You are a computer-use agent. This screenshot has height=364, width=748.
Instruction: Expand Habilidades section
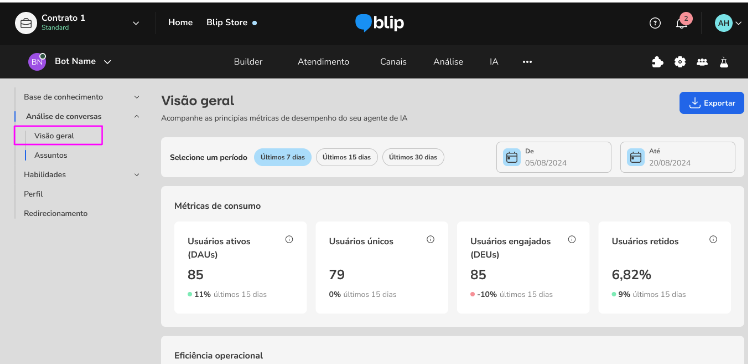coord(137,175)
